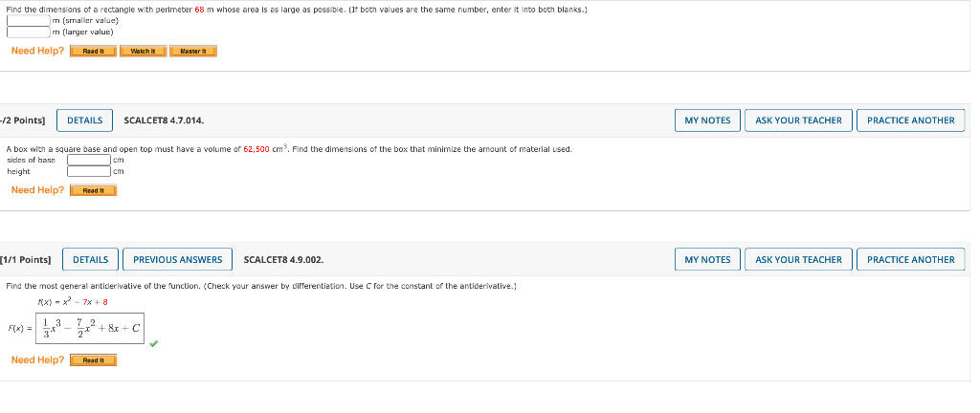The image size is (980, 413).
Task: Click the larger value input field
Action: 29,32
